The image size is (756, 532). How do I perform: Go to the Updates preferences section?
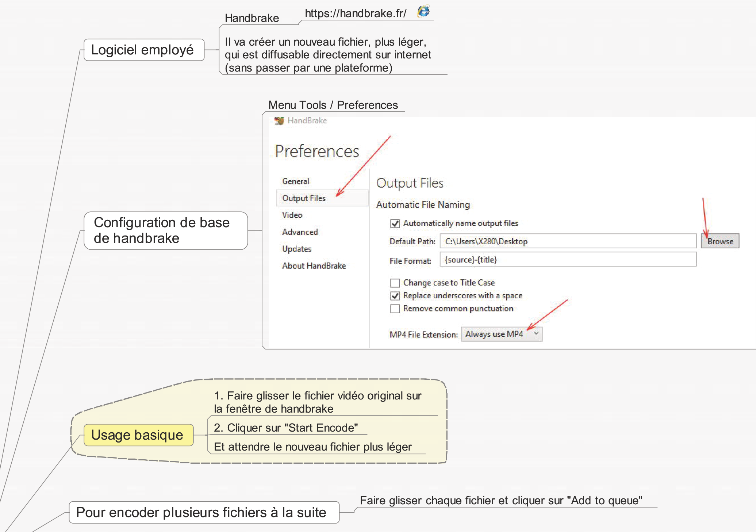click(297, 249)
